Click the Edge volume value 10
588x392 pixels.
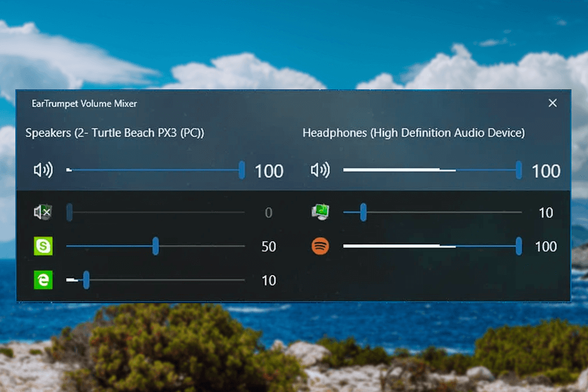[268, 280]
